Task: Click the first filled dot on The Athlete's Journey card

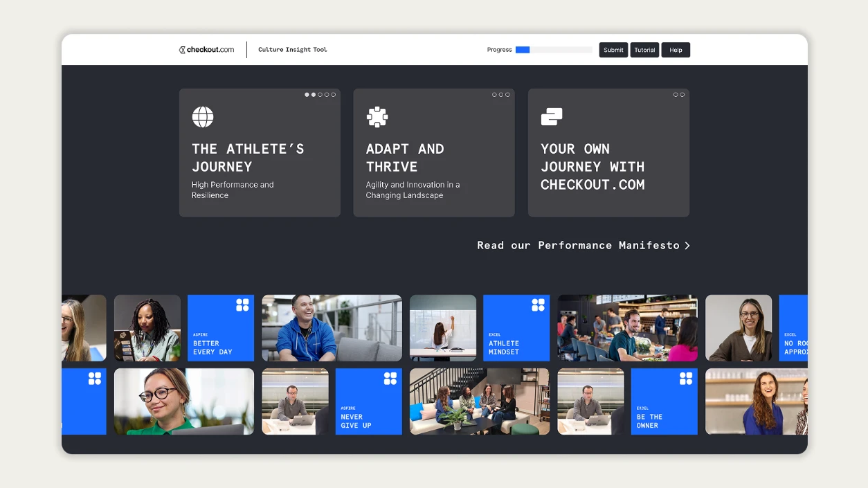Action: pyautogui.click(x=307, y=95)
